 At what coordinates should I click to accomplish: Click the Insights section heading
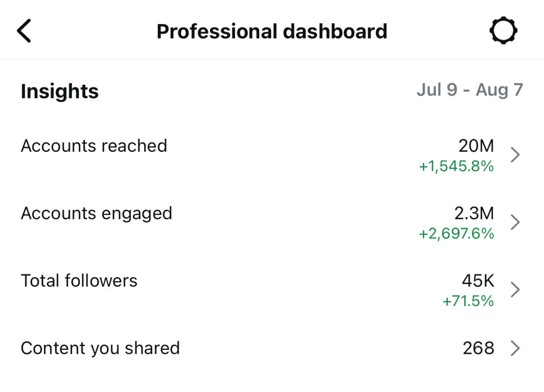(x=59, y=91)
